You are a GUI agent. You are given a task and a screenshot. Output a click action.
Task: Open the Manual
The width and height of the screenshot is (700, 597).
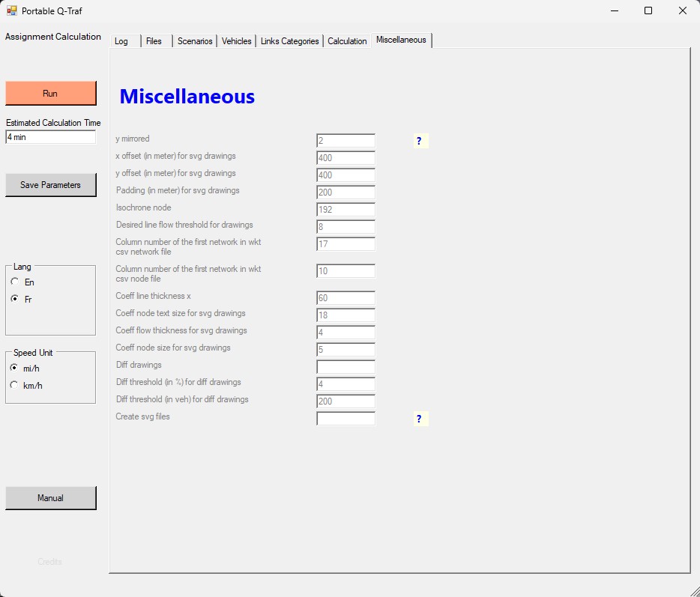point(51,498)
